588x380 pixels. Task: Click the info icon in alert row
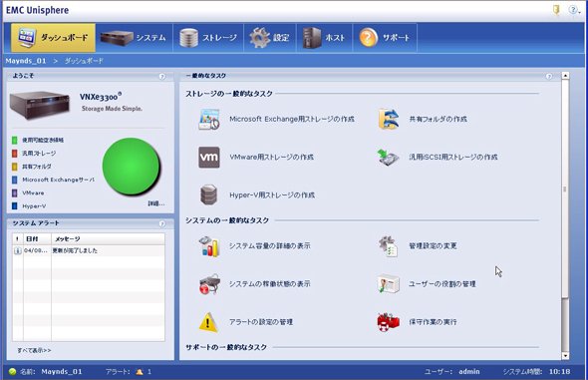[17, 250]
